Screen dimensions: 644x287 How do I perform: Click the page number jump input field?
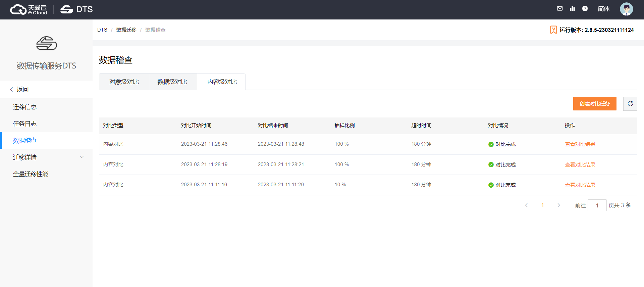(597, 205)
